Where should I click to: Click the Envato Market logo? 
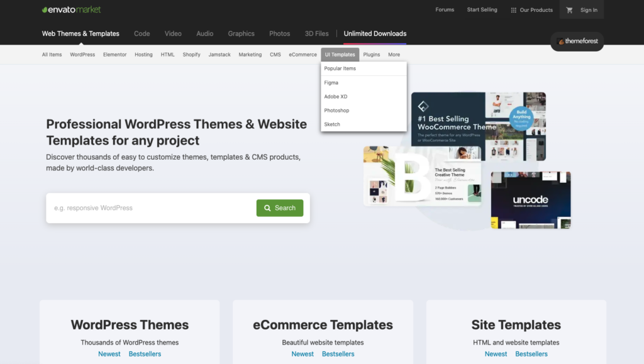[x=71, y=9]
